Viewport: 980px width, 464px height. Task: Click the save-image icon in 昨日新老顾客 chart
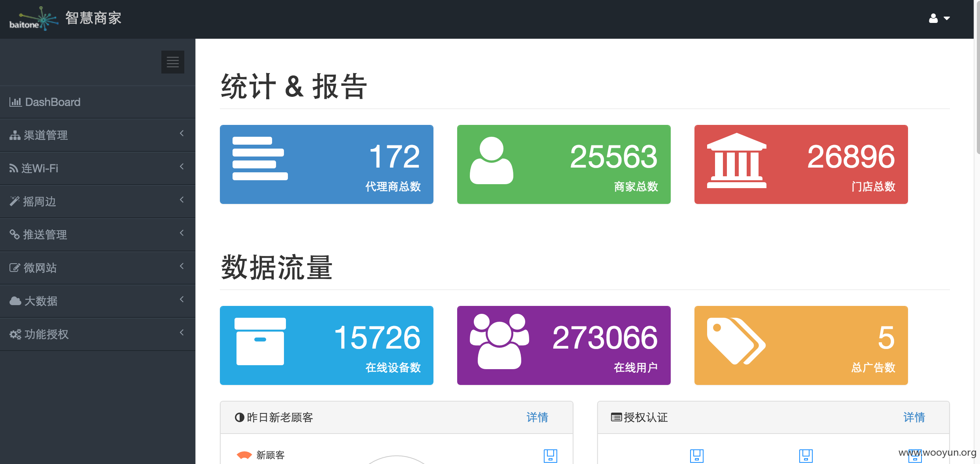550,456
